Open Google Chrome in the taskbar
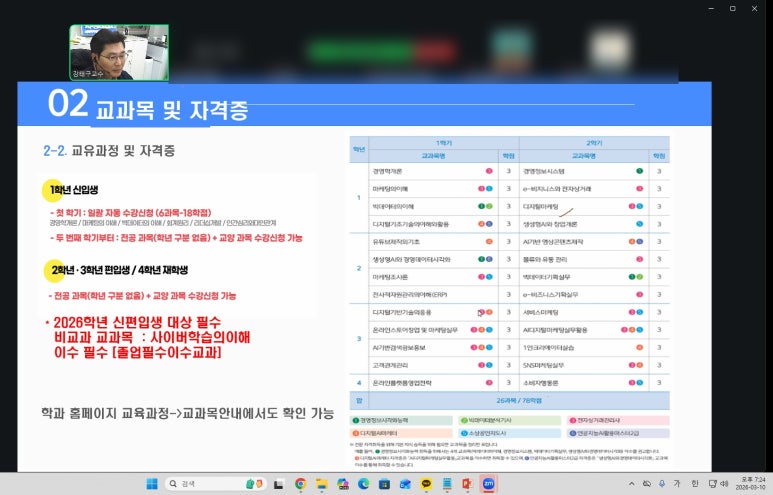Screen dimensions: 773x495 300,484
